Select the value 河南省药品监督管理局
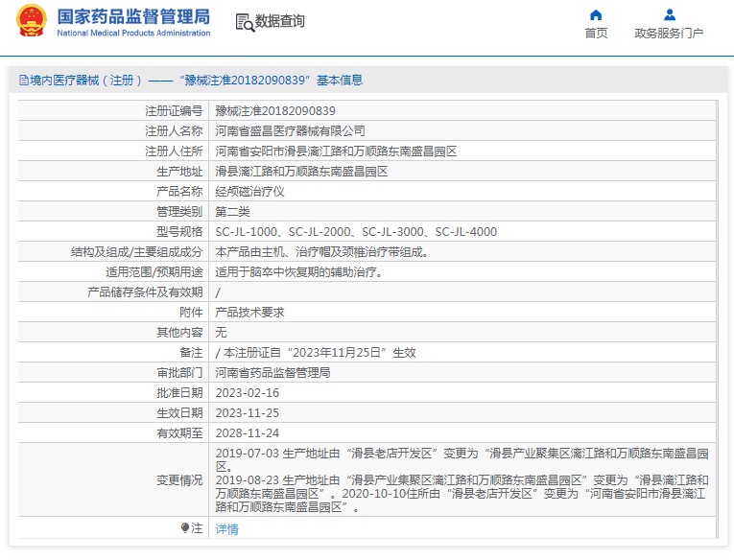 click(x=272, y=372)
